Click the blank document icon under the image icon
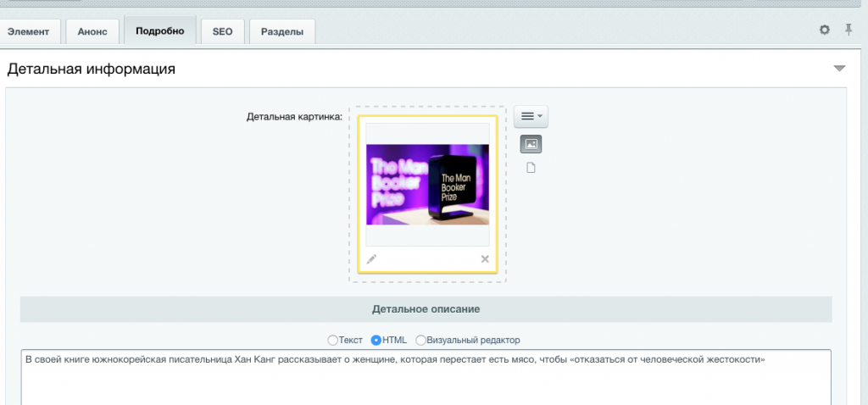Screen dimensions: 868x405 point(531,168)
